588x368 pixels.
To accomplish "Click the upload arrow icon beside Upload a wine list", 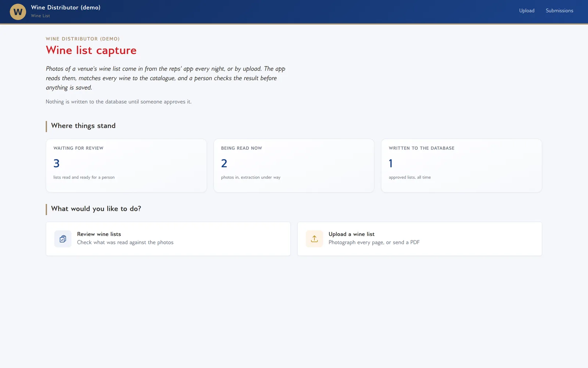I will point(314,239).
